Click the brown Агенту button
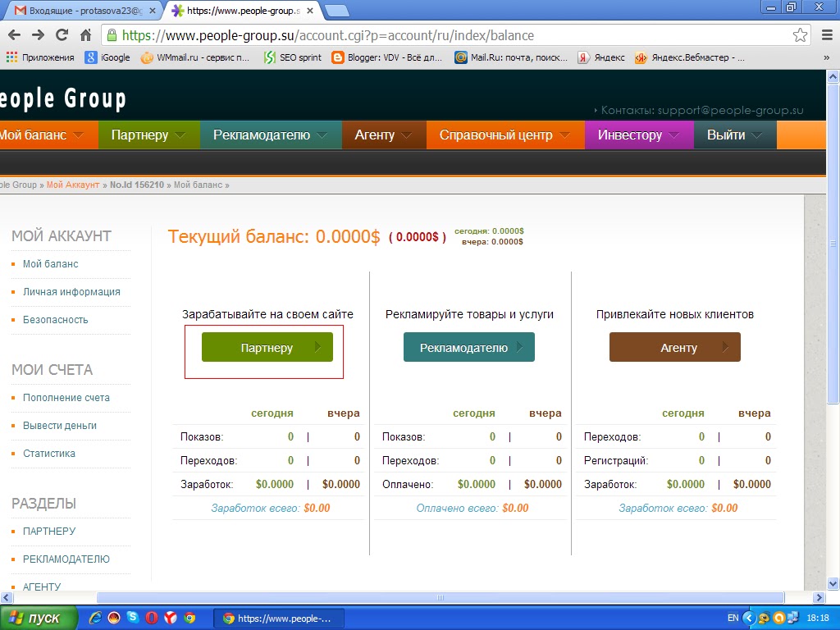840x630 pixels. pyautogui.click(x=675, y=347)
